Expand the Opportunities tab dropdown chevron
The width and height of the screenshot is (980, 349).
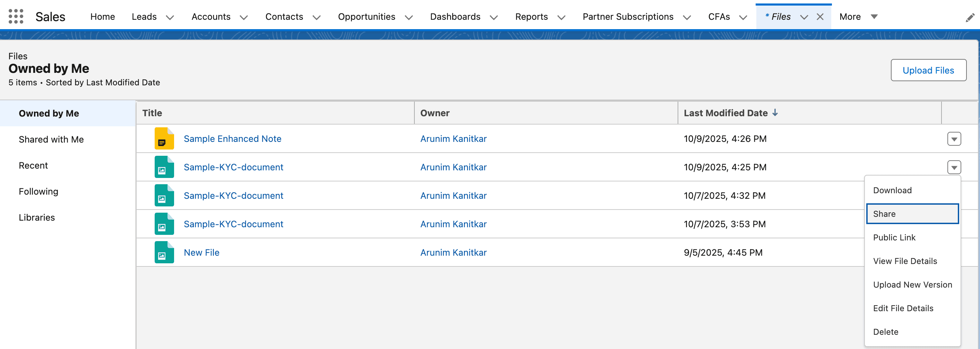click(409, 17)
